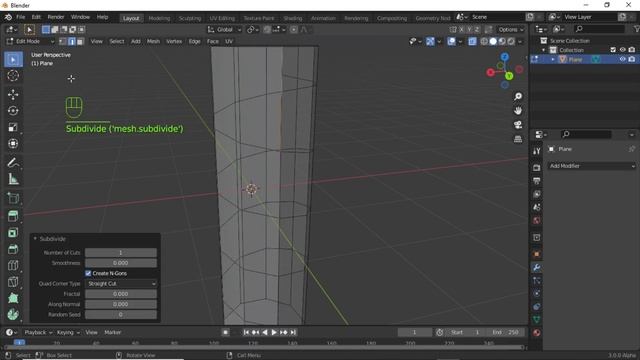Switch to the Modeling workspace tab

159,18
